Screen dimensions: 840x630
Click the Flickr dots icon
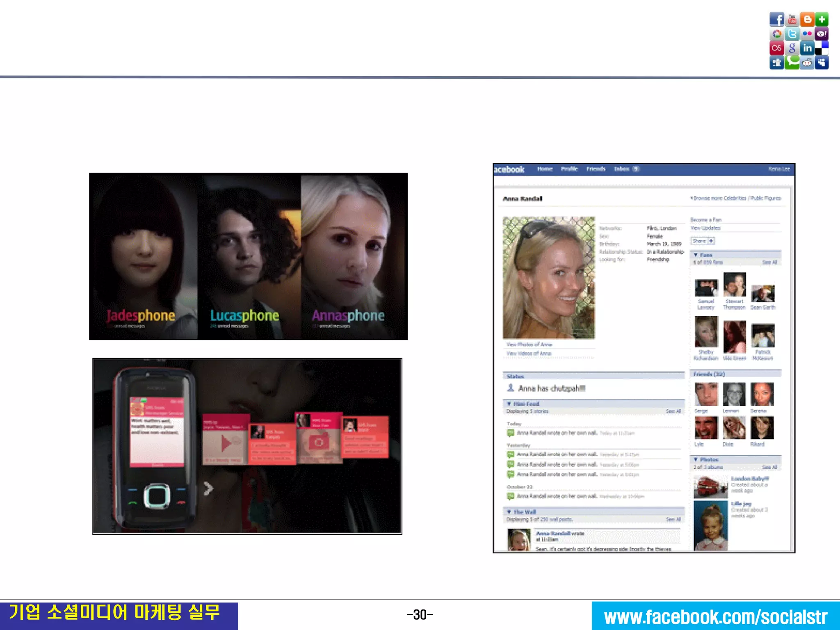pyautogui.click(x=807, y=34)
